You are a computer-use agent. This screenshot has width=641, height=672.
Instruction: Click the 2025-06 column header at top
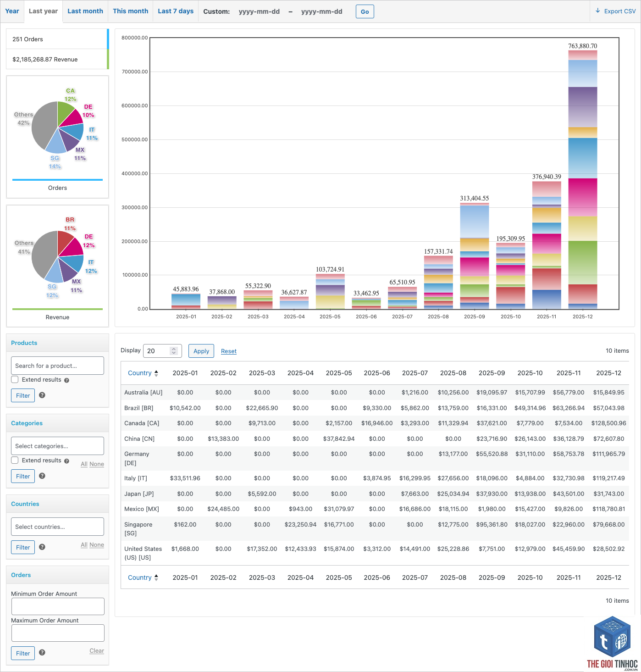[x=377, y=373]
